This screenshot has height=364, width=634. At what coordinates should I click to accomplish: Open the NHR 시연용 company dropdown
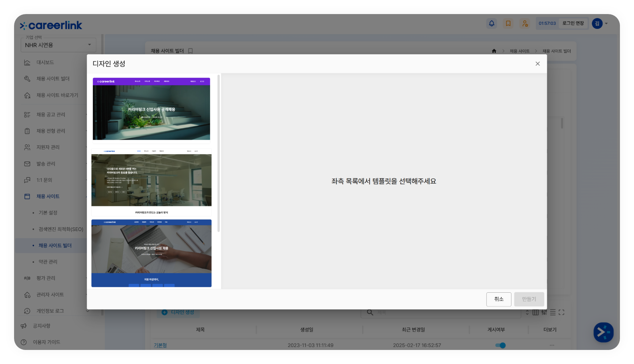(x=58, y=45)
